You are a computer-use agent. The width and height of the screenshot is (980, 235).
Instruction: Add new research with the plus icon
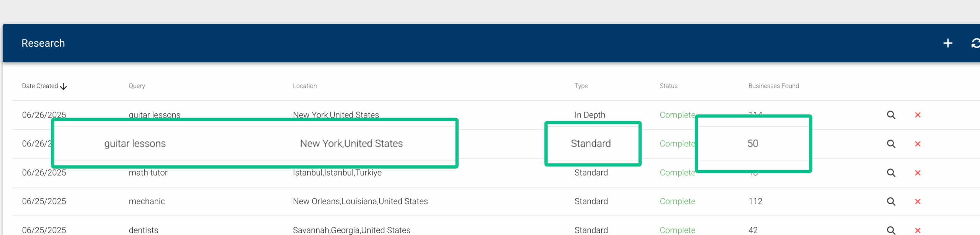coord(948,43)
